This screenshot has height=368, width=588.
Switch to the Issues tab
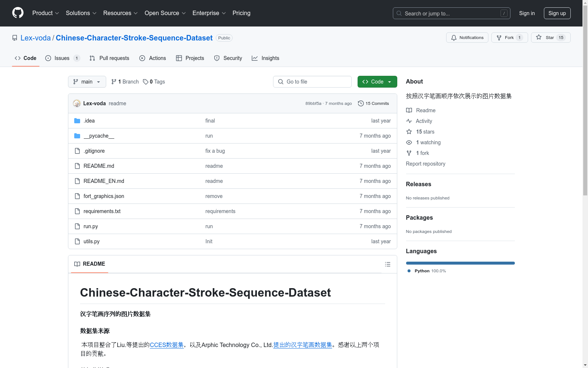pos(62,58)
